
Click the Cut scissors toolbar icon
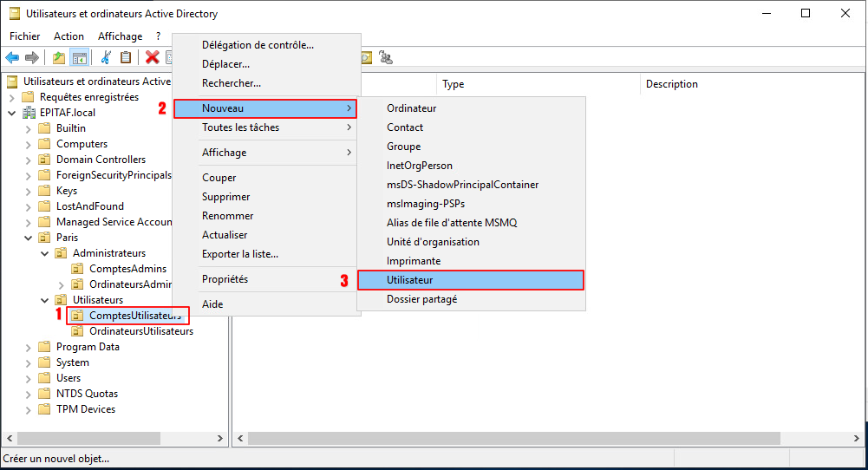coord(106,58)
